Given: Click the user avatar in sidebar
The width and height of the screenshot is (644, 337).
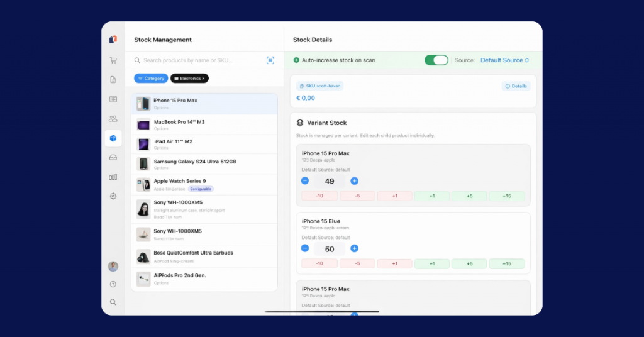Looking at the screenshot, I should pyautogui.click(x=113, y=266).
